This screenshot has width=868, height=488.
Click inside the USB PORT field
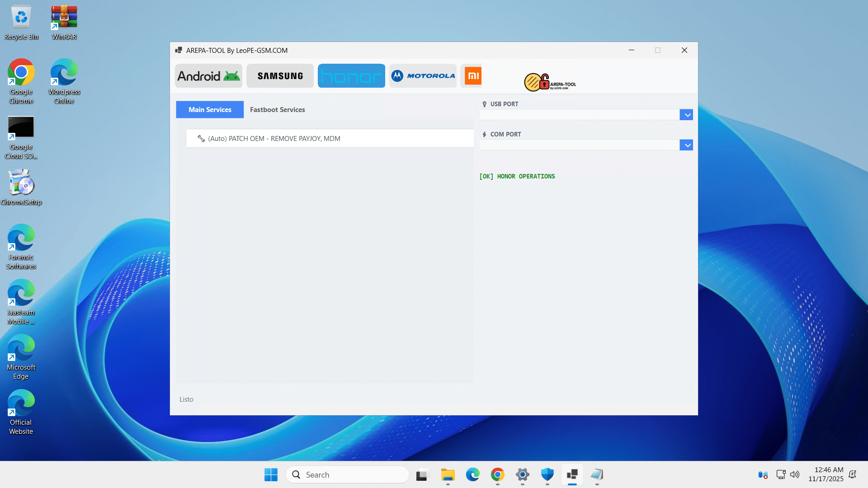579,115
